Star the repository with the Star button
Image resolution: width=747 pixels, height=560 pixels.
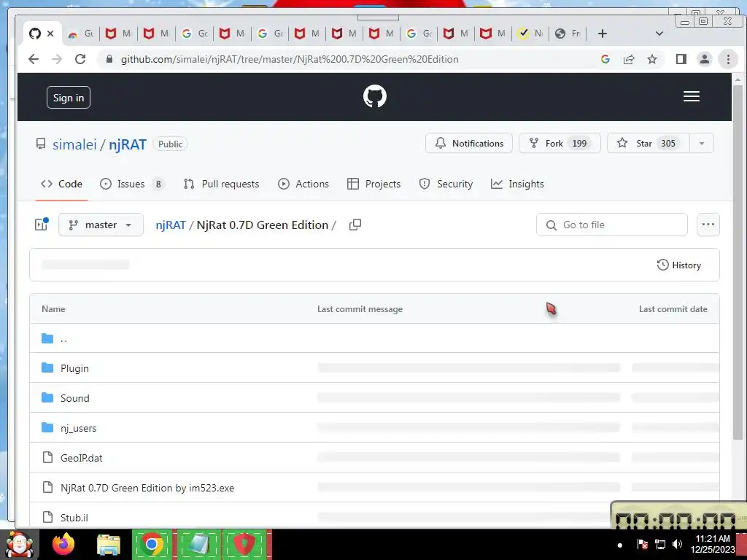click(x=649, y=144)
